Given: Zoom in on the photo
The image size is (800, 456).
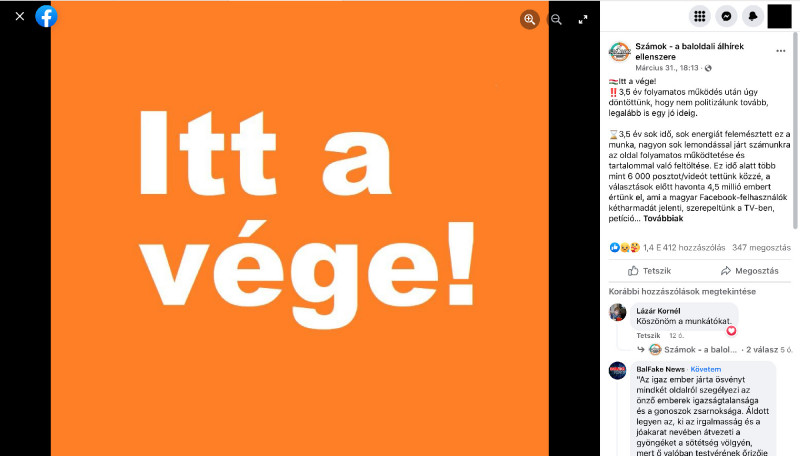Looking at the screenshot, I should coord(530,19).
